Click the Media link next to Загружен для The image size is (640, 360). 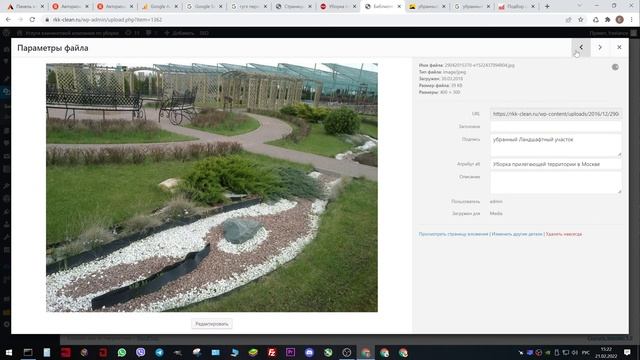click(496, 213)
